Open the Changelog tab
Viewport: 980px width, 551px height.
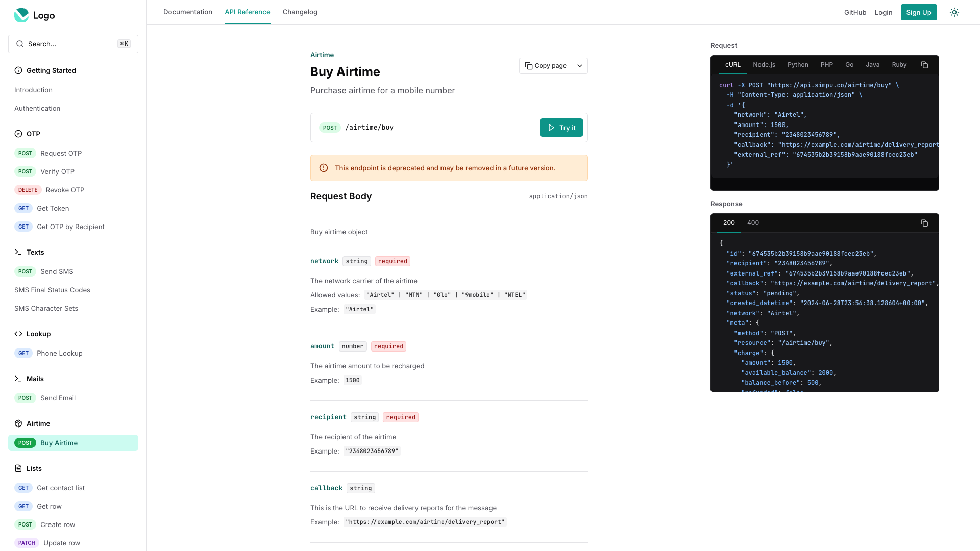coord(300,12)
